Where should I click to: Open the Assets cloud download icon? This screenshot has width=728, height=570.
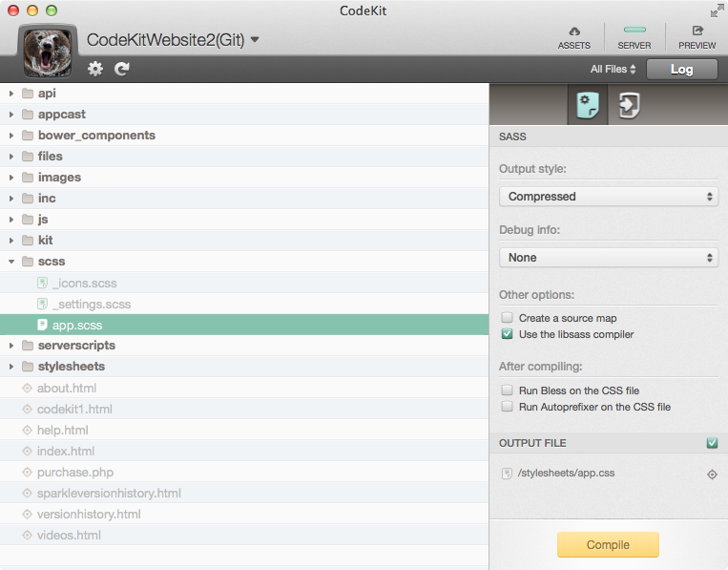tap(573, 32)
